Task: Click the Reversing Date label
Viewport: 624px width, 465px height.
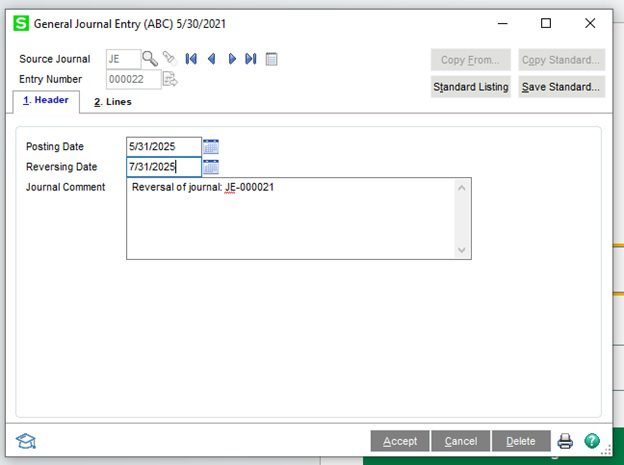Action: pyautogui.click(x=61, y=167)
